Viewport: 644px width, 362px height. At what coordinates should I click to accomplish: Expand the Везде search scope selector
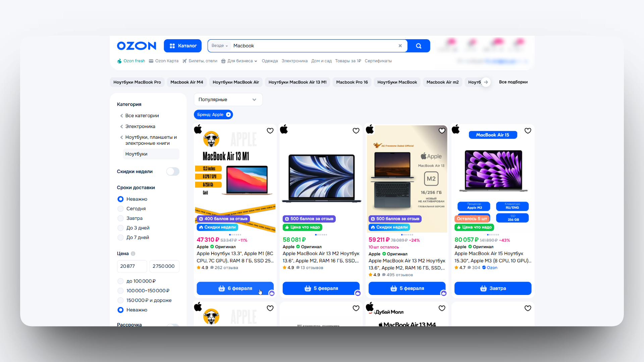click(219, 46)
